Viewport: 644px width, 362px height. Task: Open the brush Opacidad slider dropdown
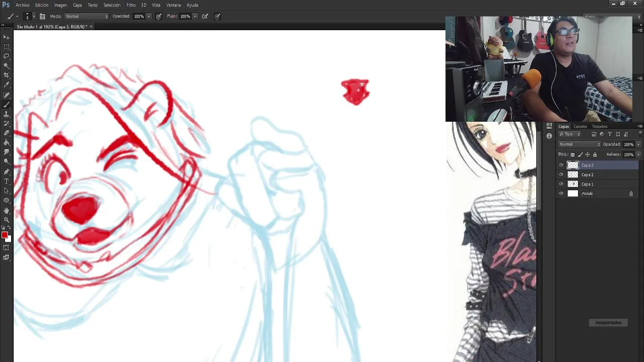tap(148, 16)
